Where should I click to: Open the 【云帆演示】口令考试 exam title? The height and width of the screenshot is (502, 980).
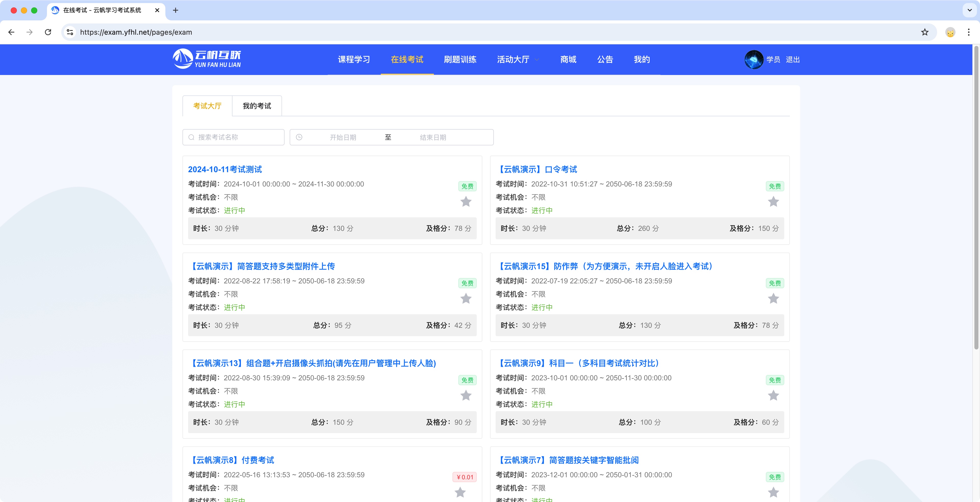536,170
